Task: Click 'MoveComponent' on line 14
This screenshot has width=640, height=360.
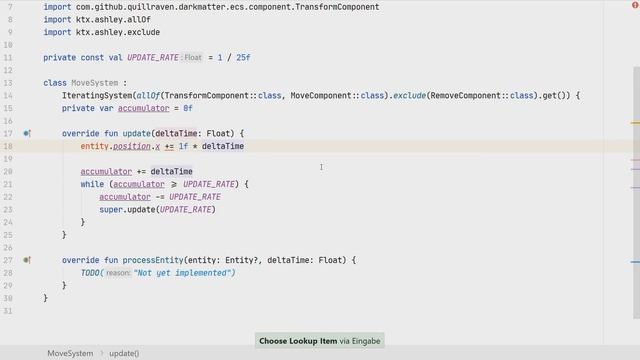Action: click(x=320, y=96)
